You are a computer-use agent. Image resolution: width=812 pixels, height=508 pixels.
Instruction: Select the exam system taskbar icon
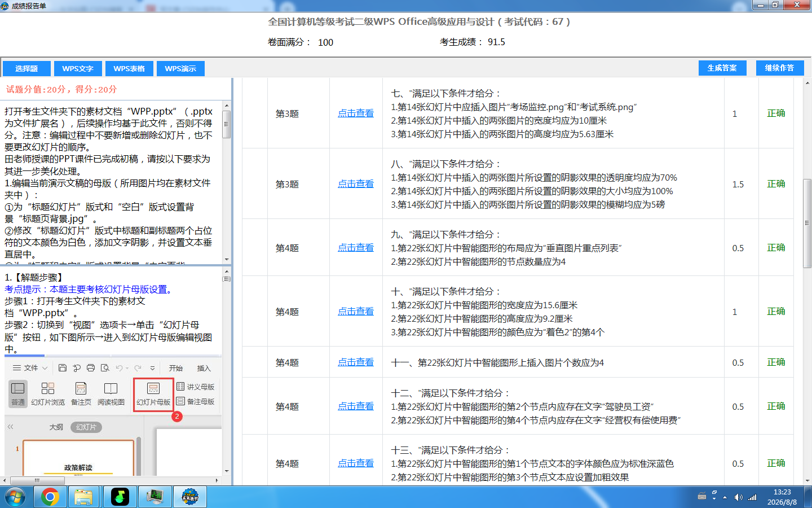coord(190,497)
